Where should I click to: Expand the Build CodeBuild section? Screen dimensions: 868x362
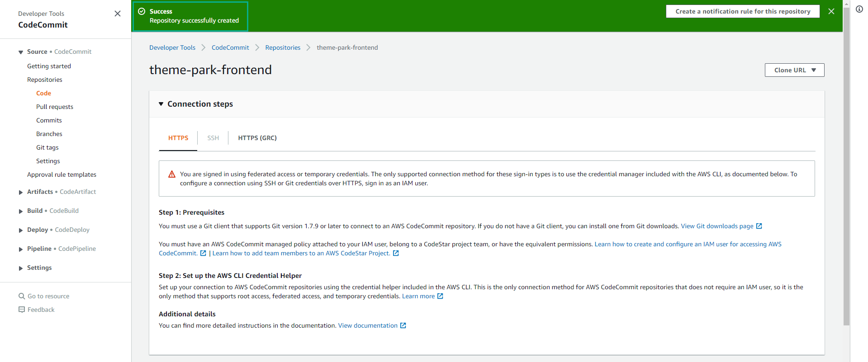21,211
